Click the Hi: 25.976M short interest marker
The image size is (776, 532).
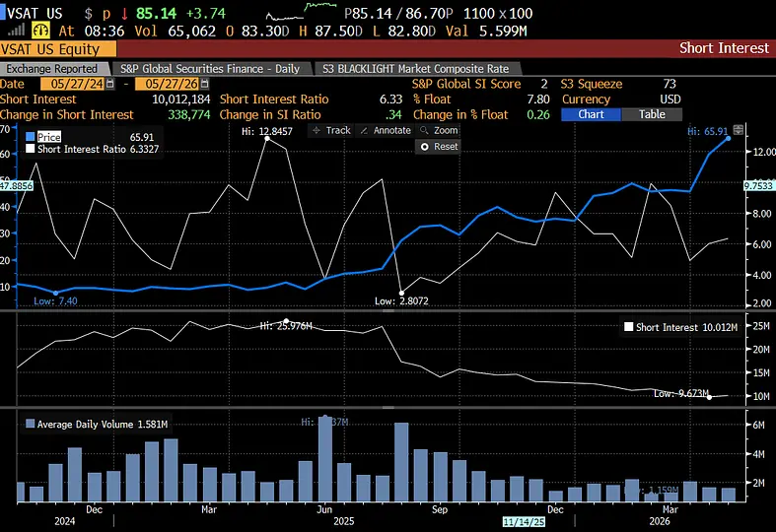[x=286, y=321]
